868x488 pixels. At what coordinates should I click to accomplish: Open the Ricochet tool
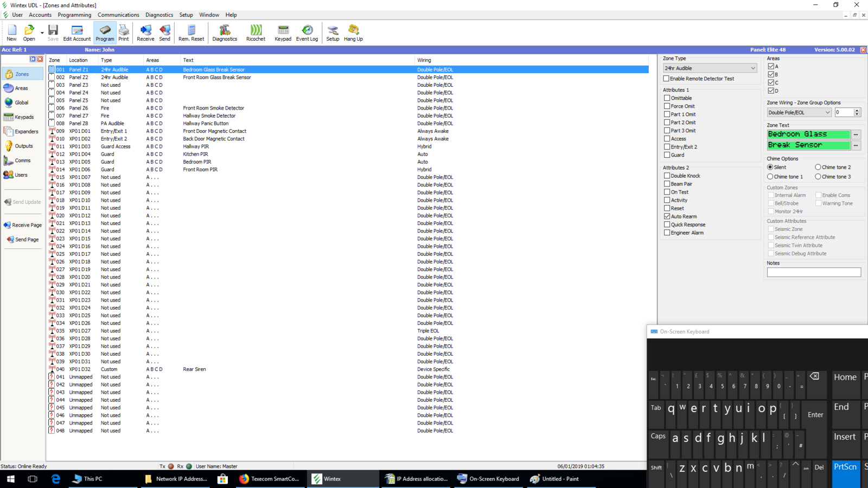(x=256, y=33)
